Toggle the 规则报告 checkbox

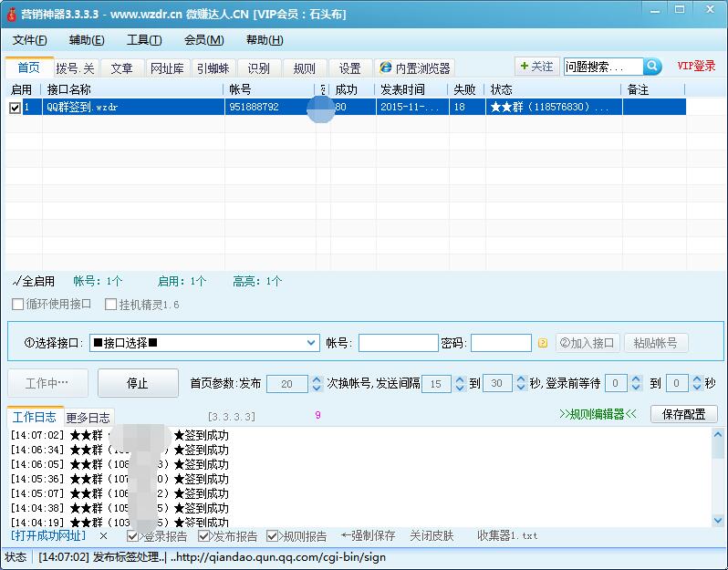272,536
